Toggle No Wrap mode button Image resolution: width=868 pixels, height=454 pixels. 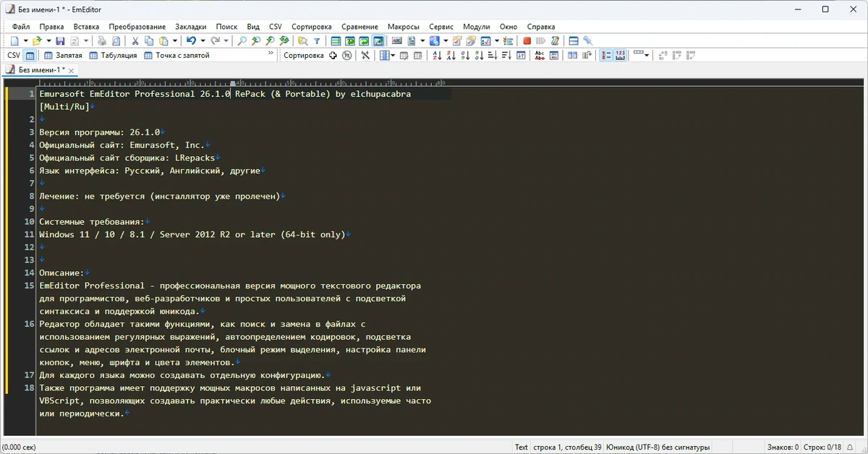(336, 41)
